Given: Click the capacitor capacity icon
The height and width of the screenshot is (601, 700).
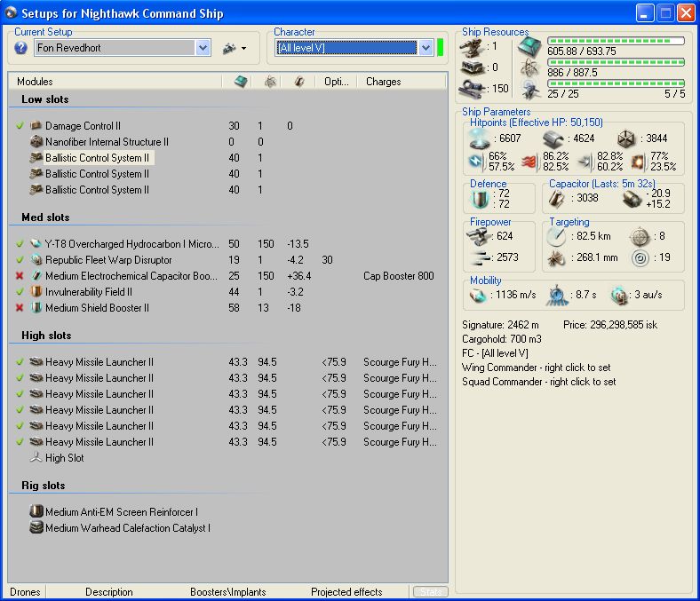Looking at the screenshot, I should [556, 198].
